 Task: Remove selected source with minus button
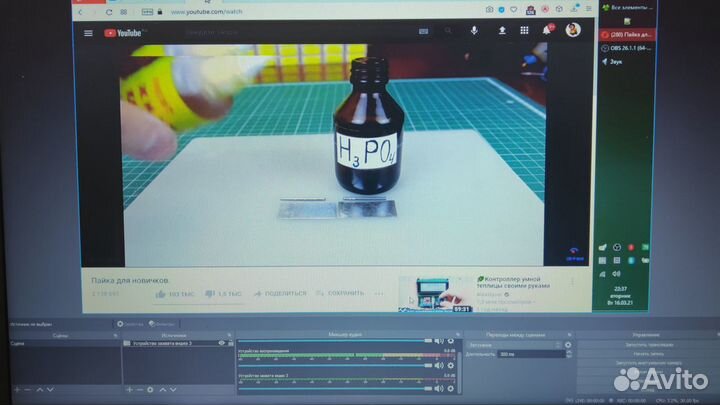click(140, 390)
